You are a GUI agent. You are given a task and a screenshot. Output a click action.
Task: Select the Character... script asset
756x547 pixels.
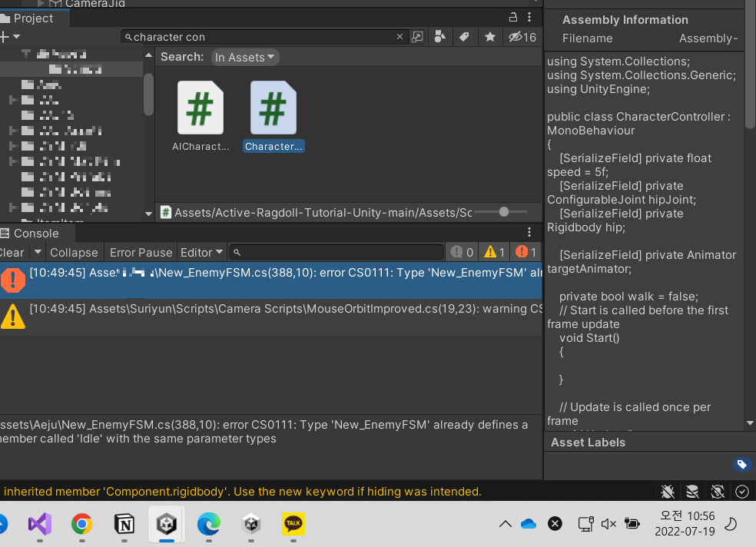click(274, 116)
